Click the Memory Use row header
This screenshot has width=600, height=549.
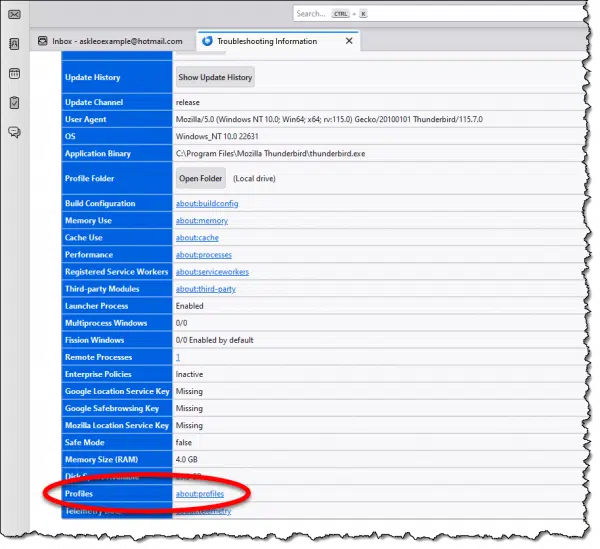pos(117,221)
